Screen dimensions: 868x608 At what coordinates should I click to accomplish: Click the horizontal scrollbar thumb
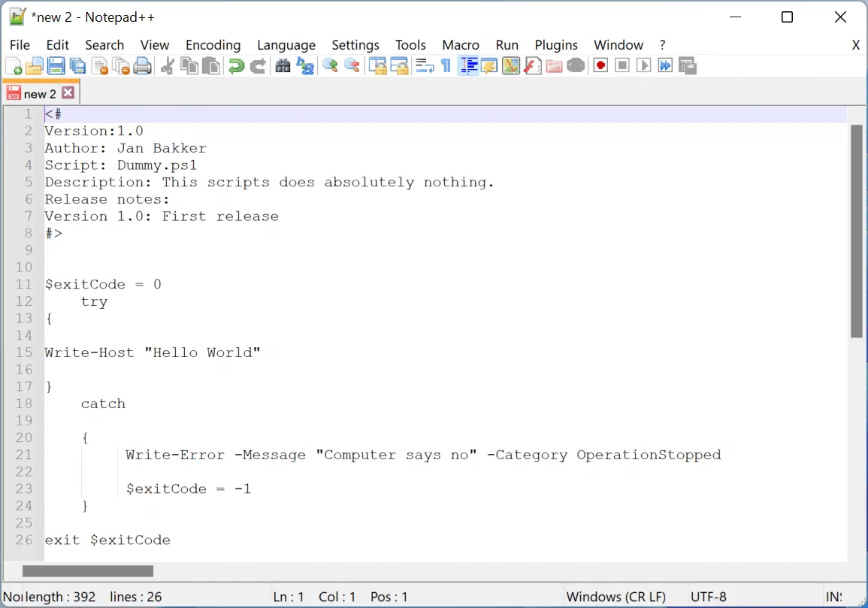coord(87,571)
